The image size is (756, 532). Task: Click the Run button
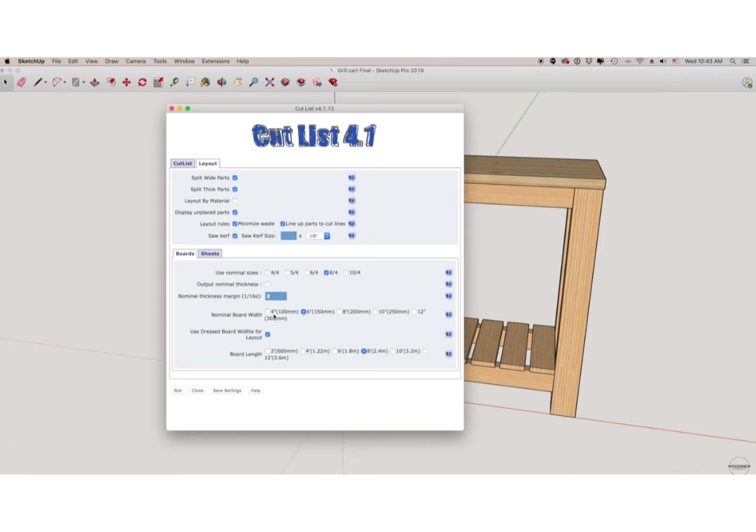178,391
